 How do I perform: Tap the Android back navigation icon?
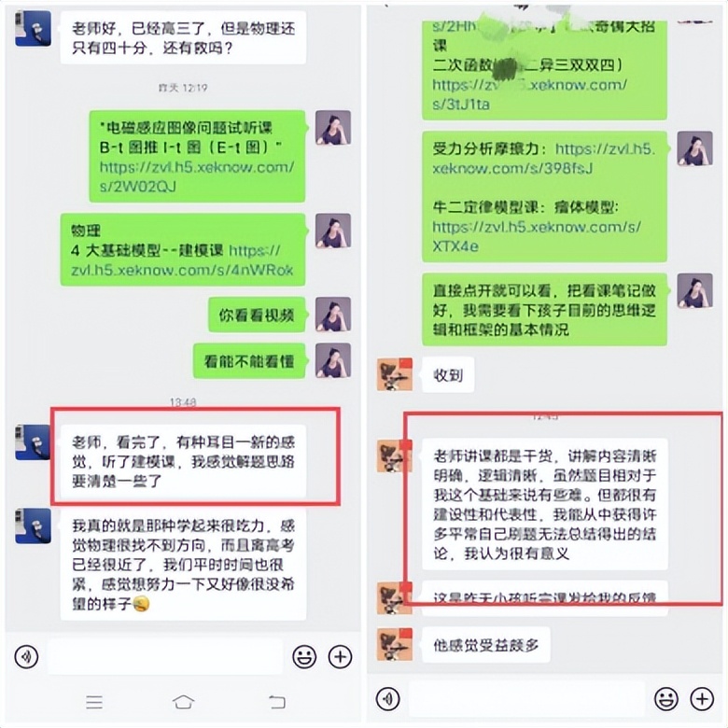277,702
